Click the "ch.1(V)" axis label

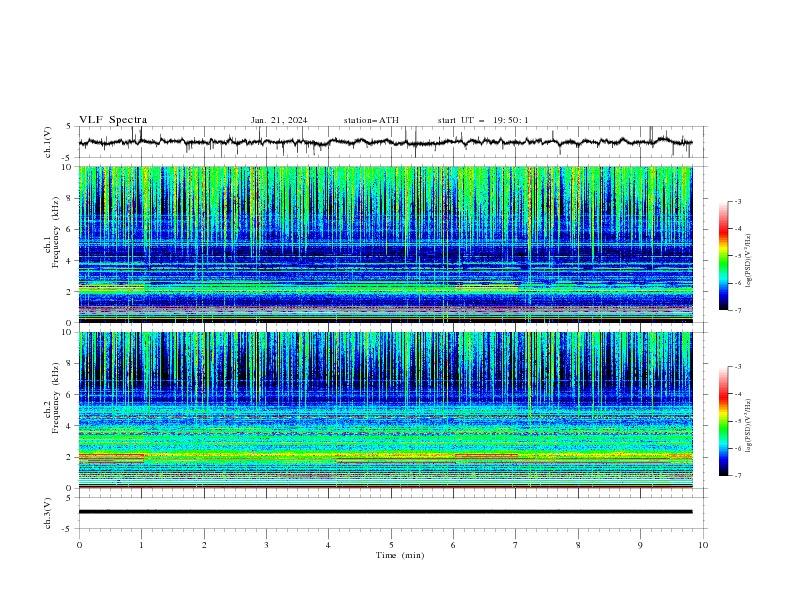pyautogui.click(x=48, y=142)
